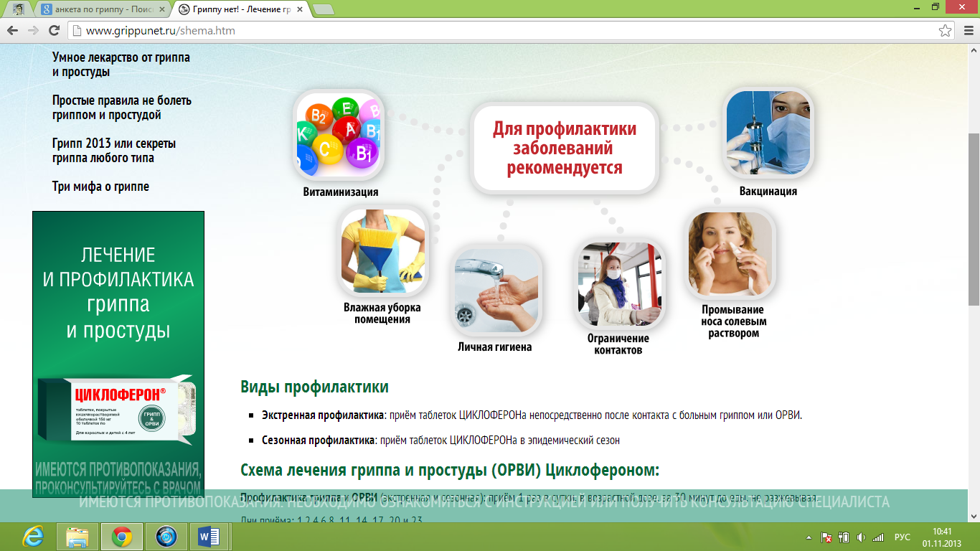
Task: Click the 'Личная гигиена' caption
Action: (495, 347)
